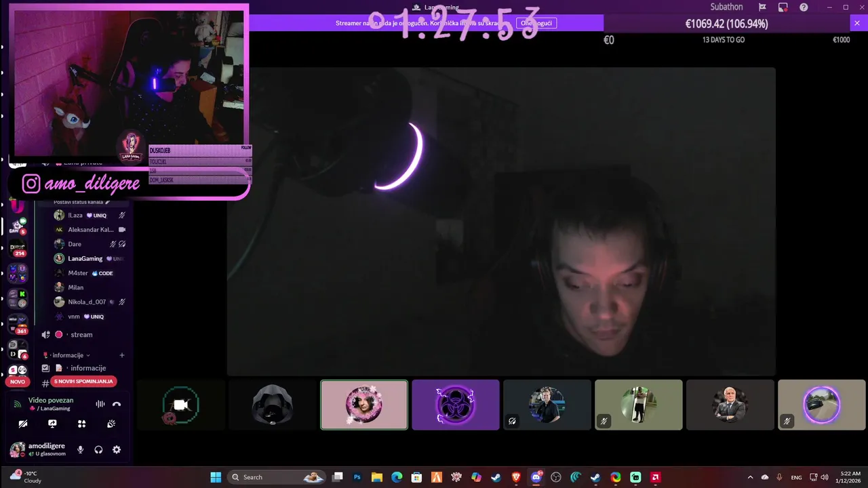This screenshot has height=488, width=868.
Task: Open Brave browser from the taskbar
Action: pyautogui.click(x=516, y=477)
